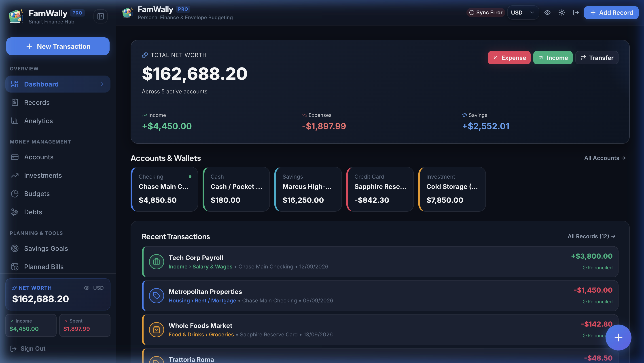The width and height of the screenshot is (644, 363).
Task: Open the Cold Storage investment card
Action: (452, 189)
